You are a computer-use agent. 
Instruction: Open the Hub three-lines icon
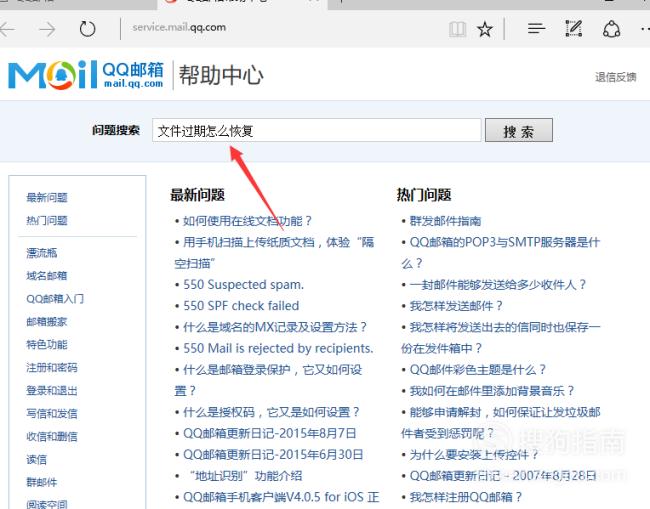(x=536, y=28)
